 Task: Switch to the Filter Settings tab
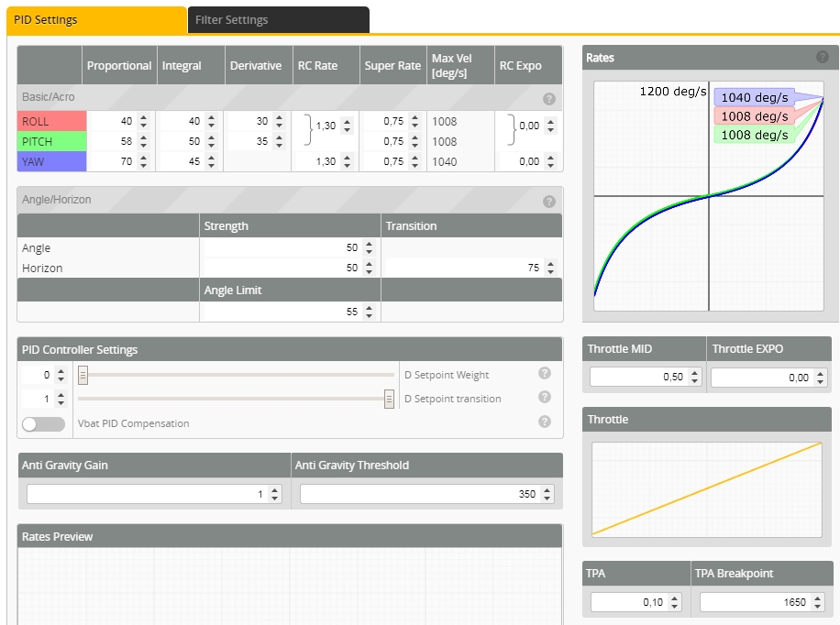pyautogui.click(x=279, y=20)
